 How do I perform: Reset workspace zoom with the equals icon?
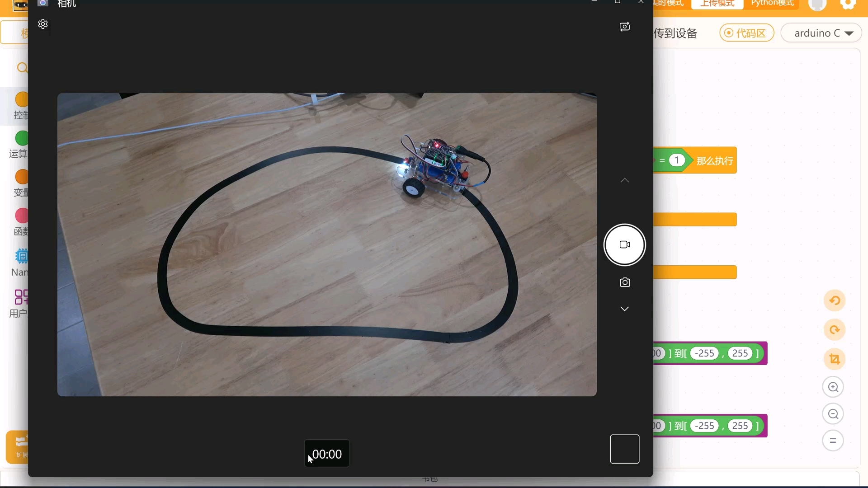point(833,441)
